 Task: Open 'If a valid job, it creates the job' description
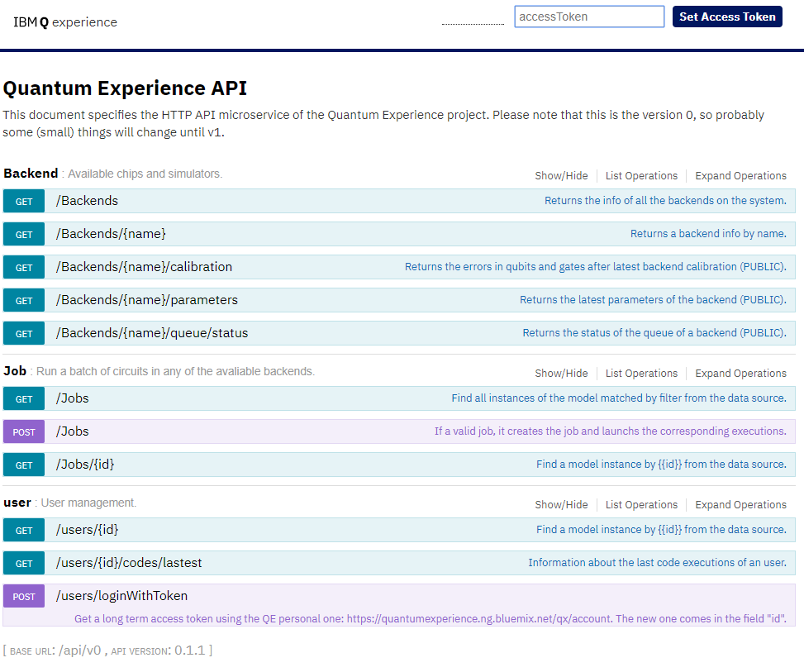(610, 431)
